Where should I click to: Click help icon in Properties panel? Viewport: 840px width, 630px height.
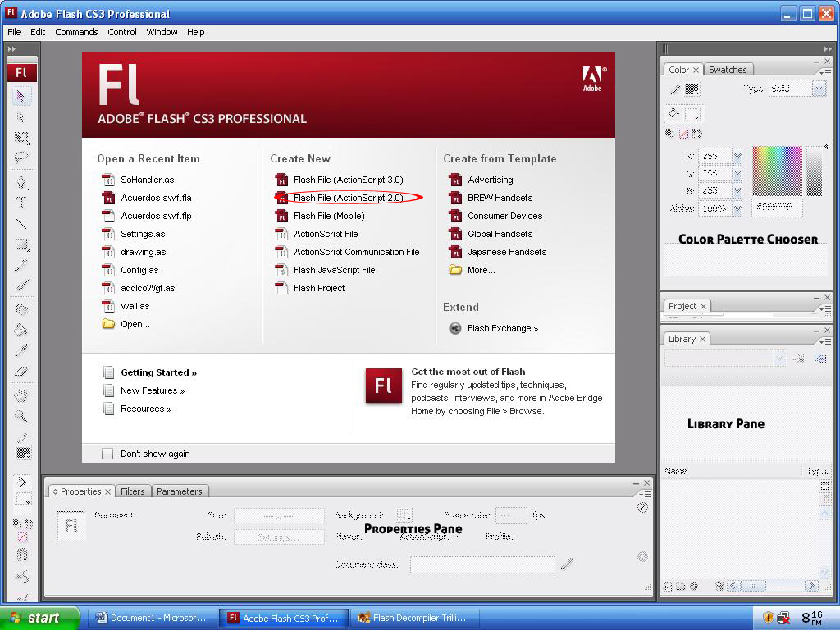click(642, 507)
